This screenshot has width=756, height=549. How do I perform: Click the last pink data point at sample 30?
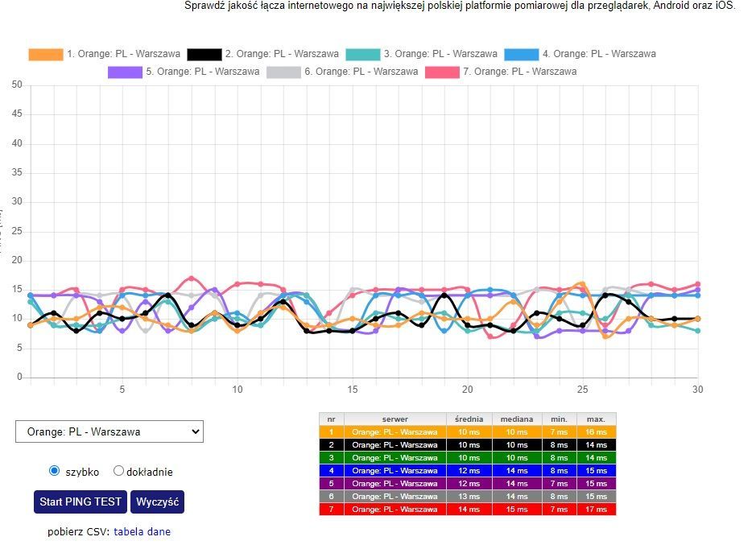[697, 284]
